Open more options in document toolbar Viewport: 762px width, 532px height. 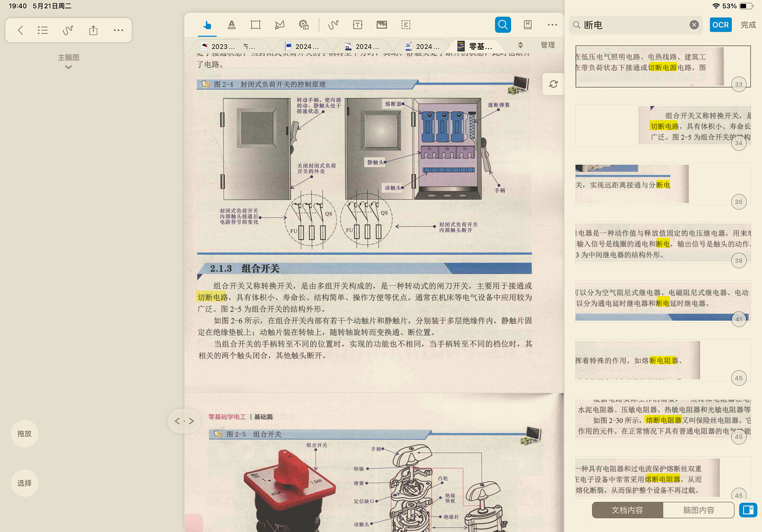[552, 25]
